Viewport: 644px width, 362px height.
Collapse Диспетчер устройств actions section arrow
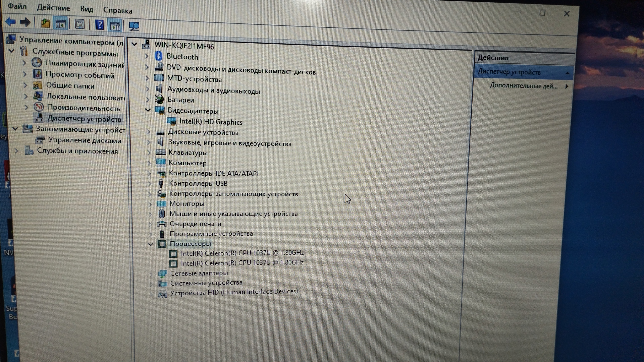(567, 73)
